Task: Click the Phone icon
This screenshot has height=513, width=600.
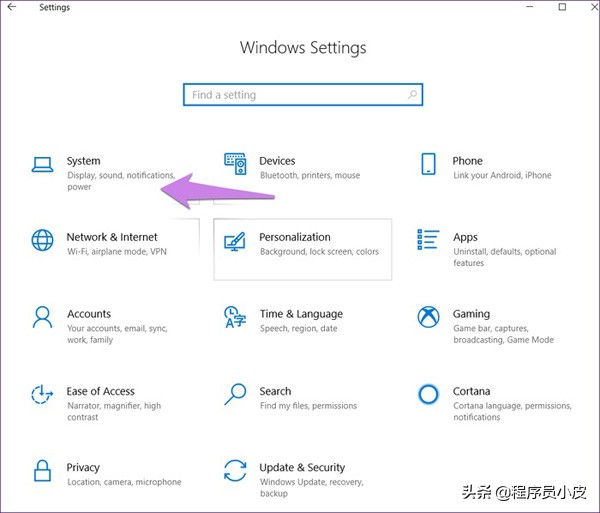Action: 428,164
